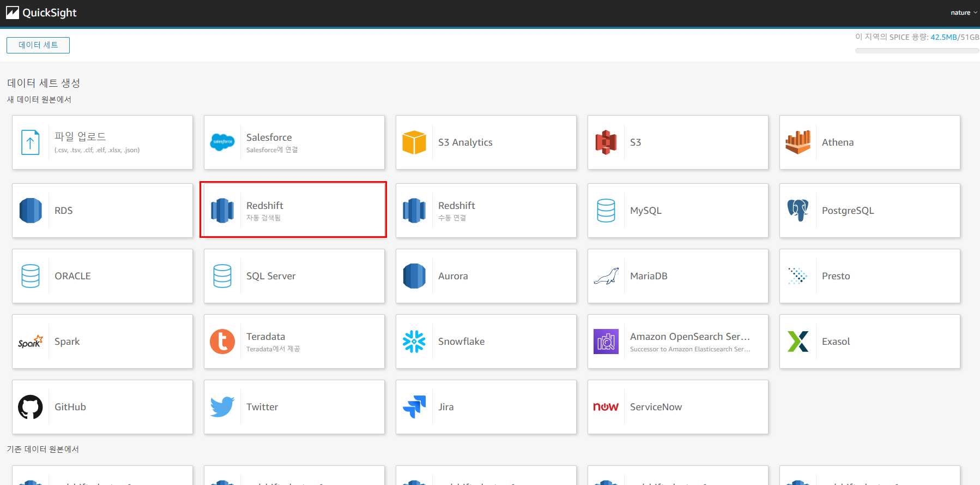Click the Snowflake icon
Viewport: 980px width, 485px height.
click(x=414, y=342)
